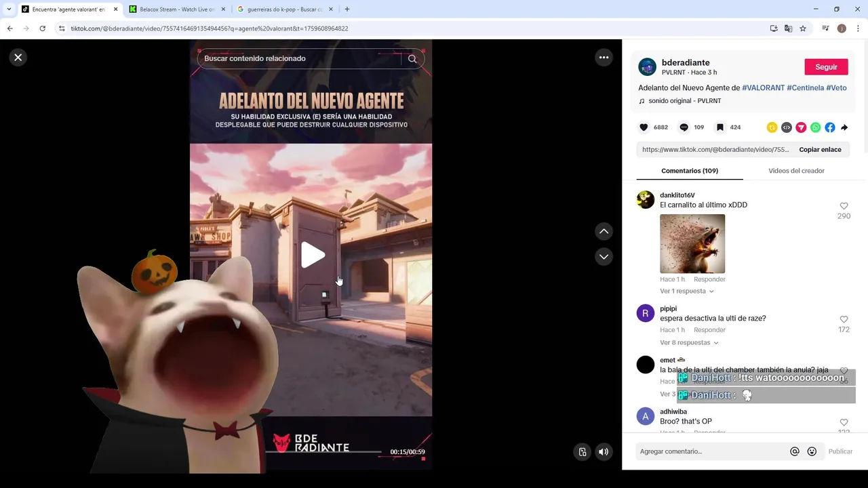
Task: View site information icon in the address bar
Action: click(x=62, y=28)
